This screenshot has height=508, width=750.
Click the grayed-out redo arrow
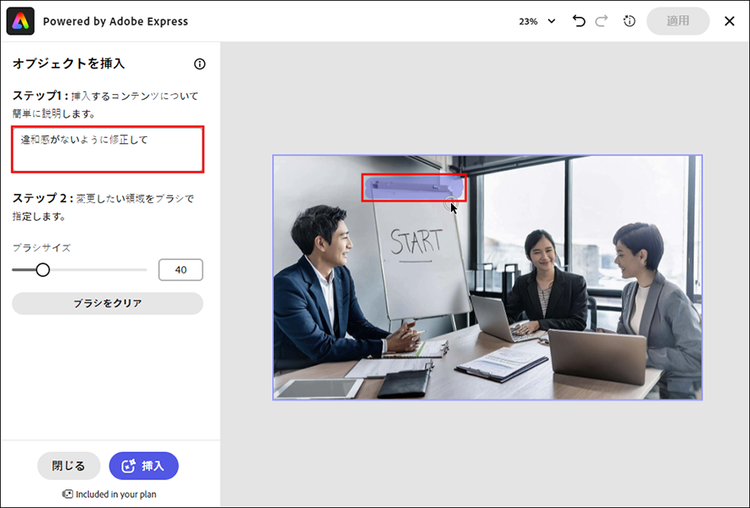point(601,21)
